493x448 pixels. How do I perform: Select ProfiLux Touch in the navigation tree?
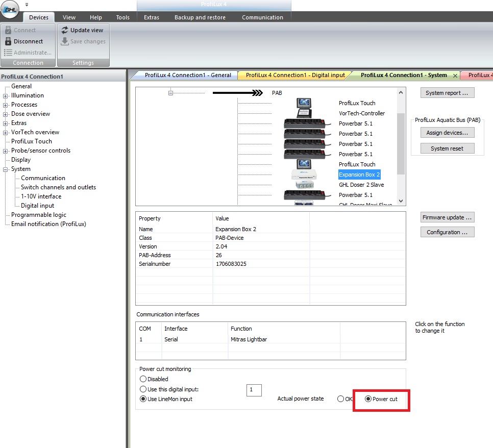[x=32, y=141]
